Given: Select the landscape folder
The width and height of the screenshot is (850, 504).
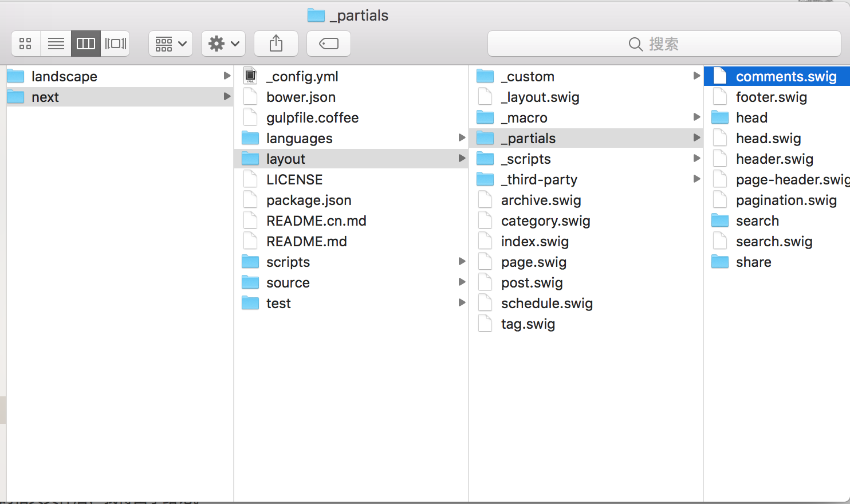Looking at the screenshot, I should click(x=119, y=76).
